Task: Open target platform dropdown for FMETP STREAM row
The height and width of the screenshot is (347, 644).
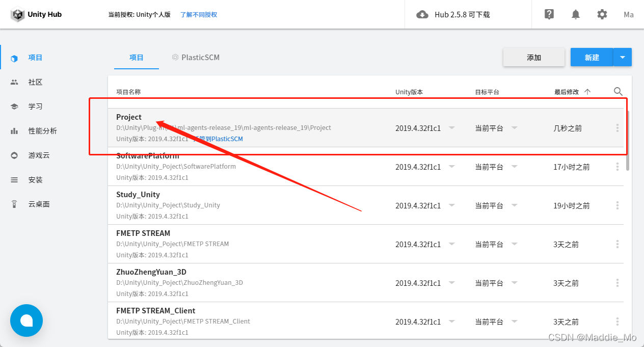Action: 514,244
